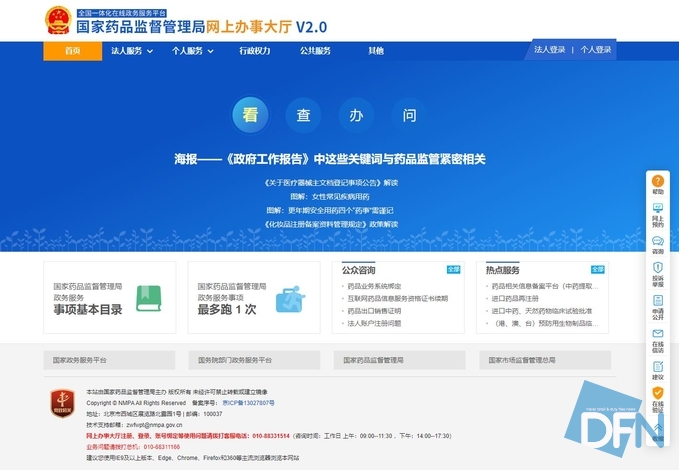Open 药品出口销售证明 item
This screenshot has height=470, width=679.
374,311
